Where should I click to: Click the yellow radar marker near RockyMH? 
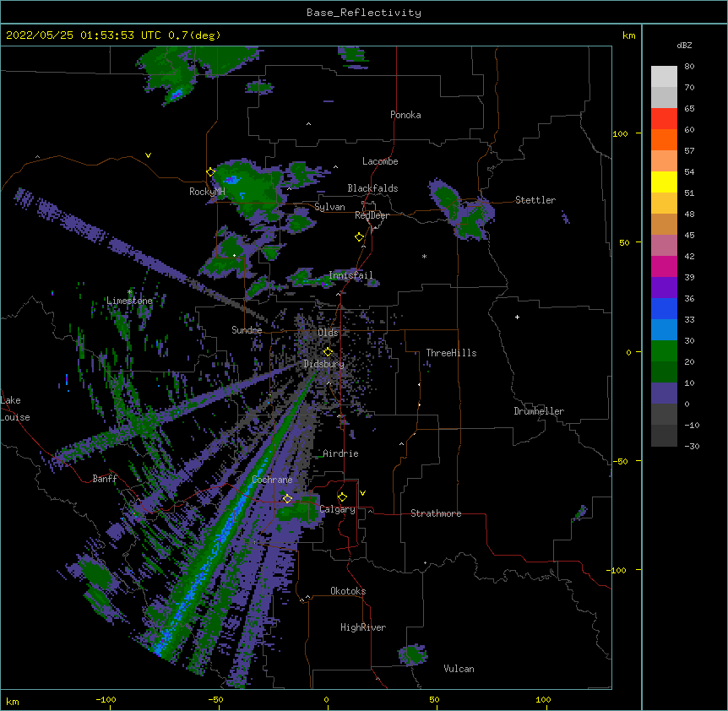pos(210,172)
